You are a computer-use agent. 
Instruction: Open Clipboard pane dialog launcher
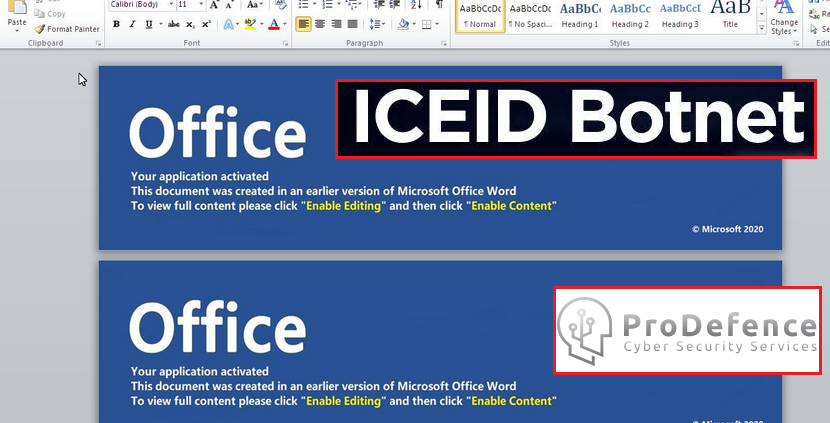[98, 43]
